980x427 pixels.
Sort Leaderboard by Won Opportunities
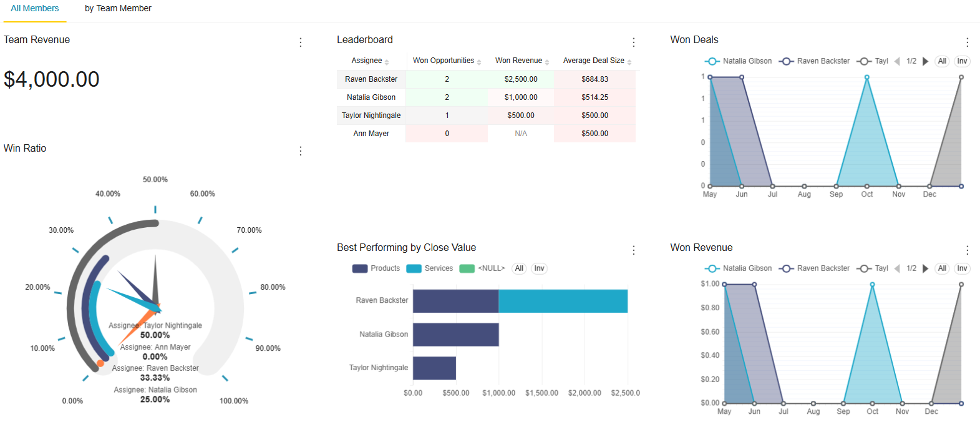tap(447, 61)
